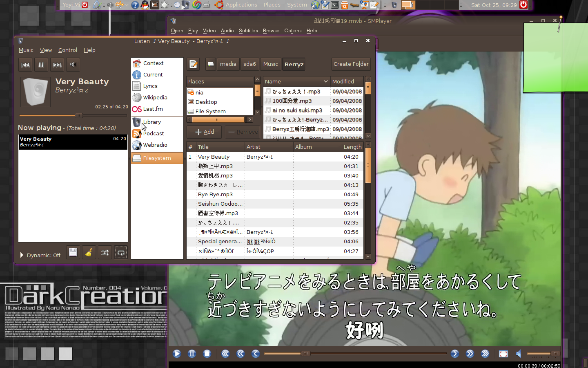The width and height of the screenshot is (588, 368).
Task: Toggle shuffle mode in Listen
Action: 105,253
